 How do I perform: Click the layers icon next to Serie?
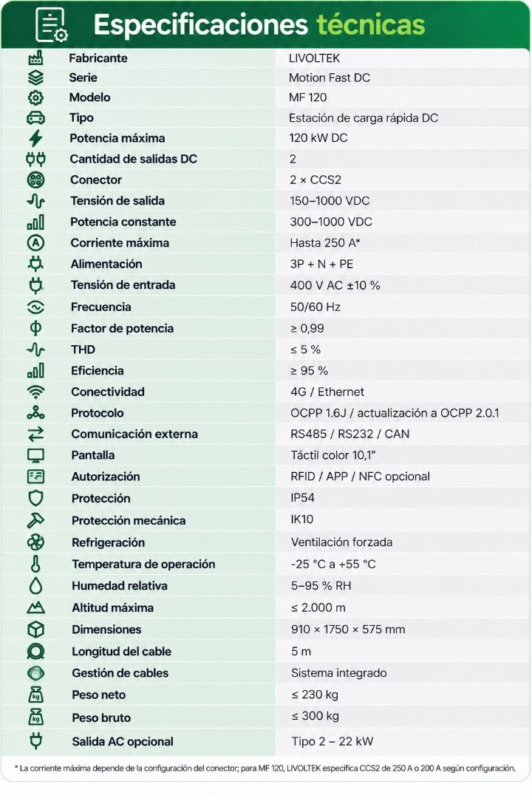35,78
